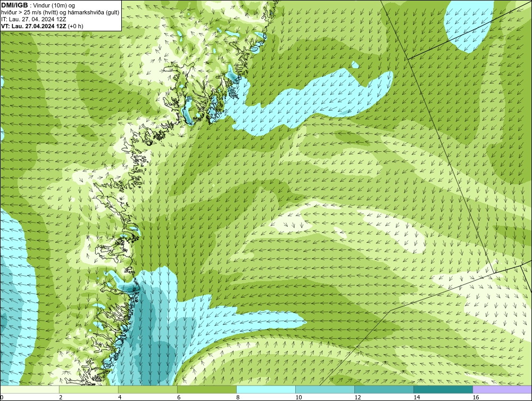This screenshot has width=532, height=401.
Task: Click the legend label '4'
Action: pos(120,397)
